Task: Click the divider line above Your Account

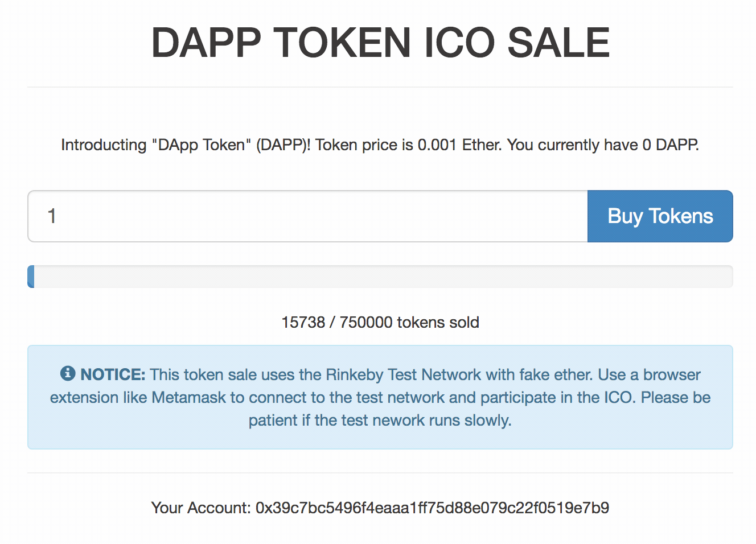Action: coord(380,473)
